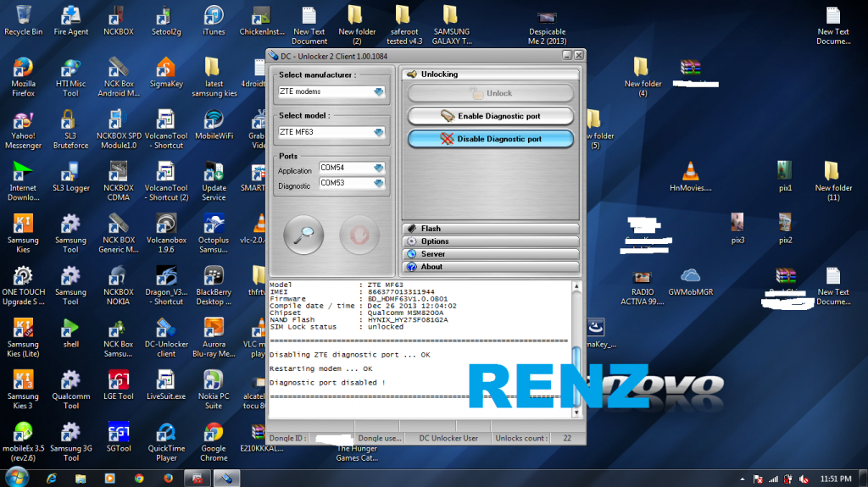Viewport: 868px width, 487px height.
Task: Click the 'Diagnostic port disabled !' log line
Action: (x=327, y=383)
